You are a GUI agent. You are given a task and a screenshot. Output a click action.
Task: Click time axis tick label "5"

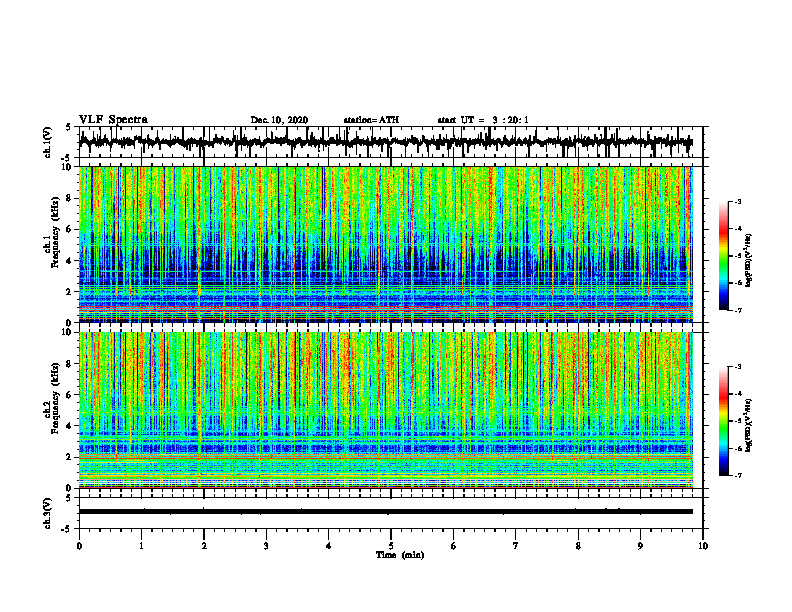tap(391, 546)
